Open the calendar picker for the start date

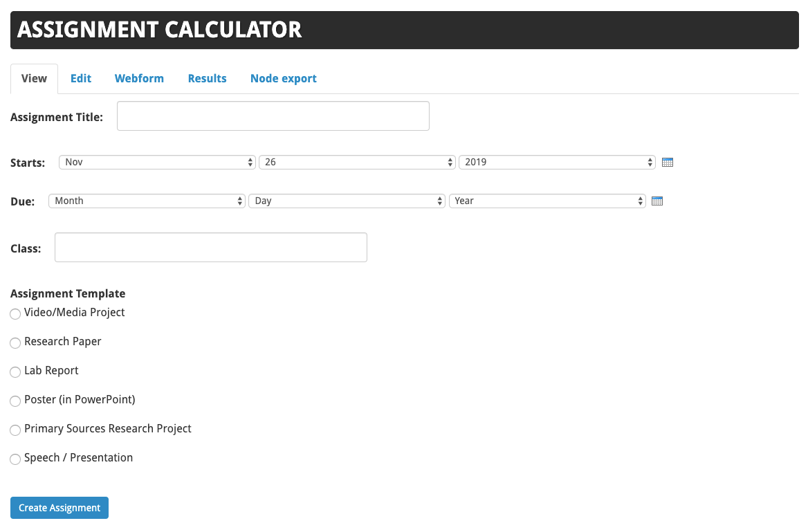(667, 161)
